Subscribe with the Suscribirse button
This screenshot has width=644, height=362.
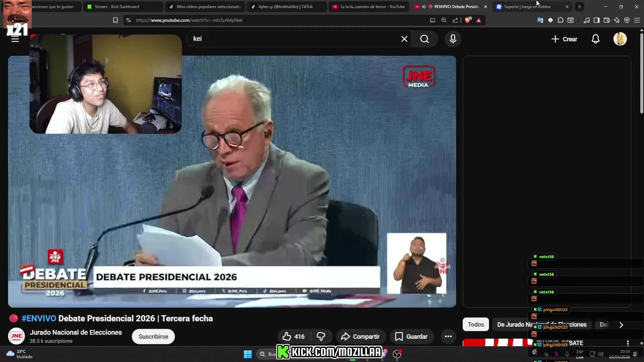153,336
